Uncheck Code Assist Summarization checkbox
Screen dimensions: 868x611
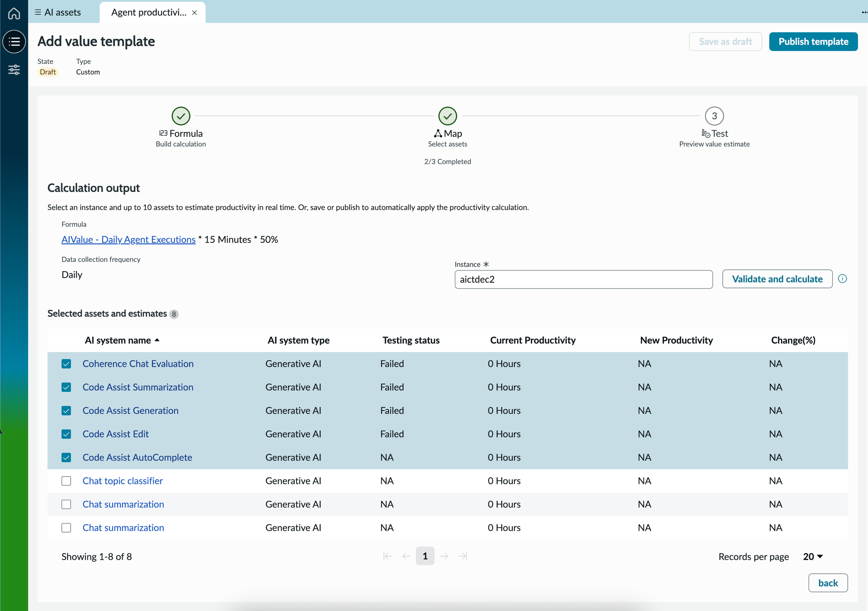tap(66, 387)
